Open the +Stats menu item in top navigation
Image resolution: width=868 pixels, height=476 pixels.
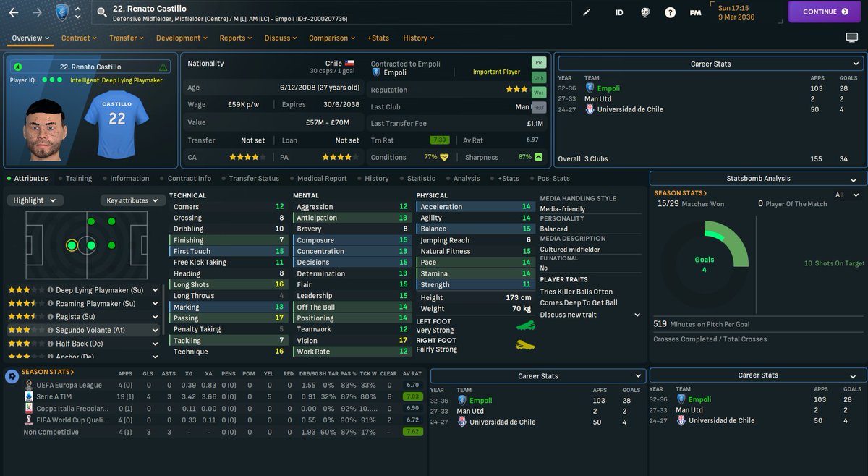tap(378, 38)
